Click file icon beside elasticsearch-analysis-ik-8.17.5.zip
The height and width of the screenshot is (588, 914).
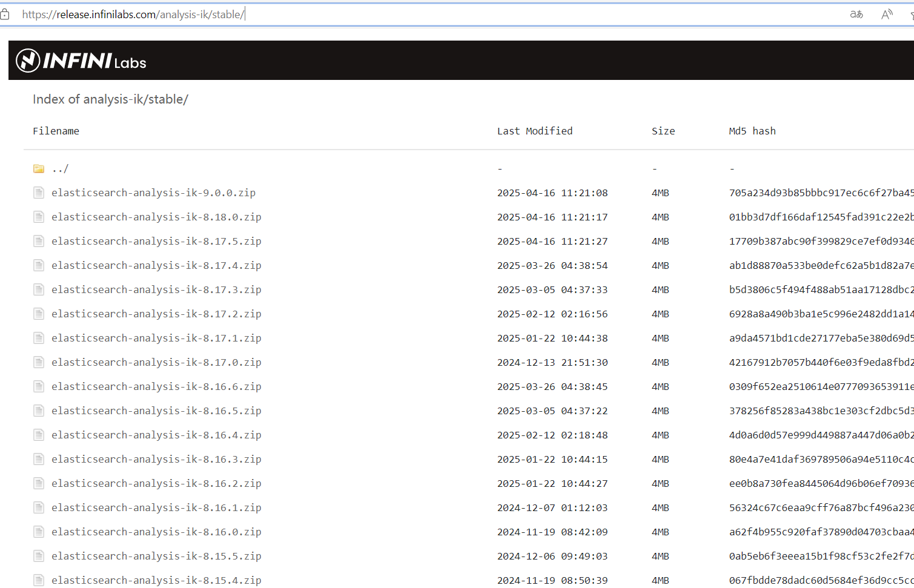[x=39, y=241]
